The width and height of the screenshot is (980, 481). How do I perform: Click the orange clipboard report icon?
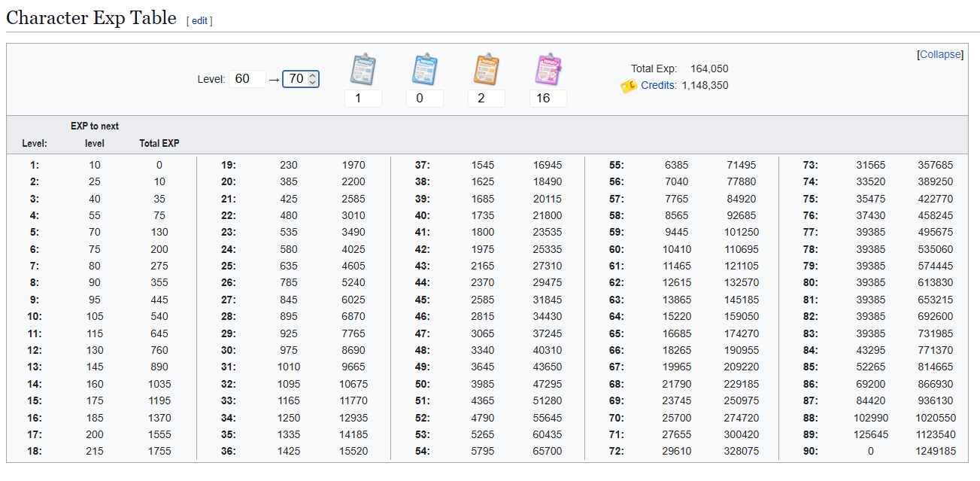coord(487,70)
